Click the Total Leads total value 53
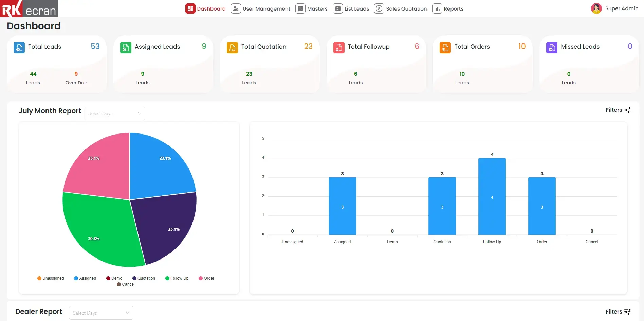The image size is (644, 321). pyautogui.click(x=95, y=47)
